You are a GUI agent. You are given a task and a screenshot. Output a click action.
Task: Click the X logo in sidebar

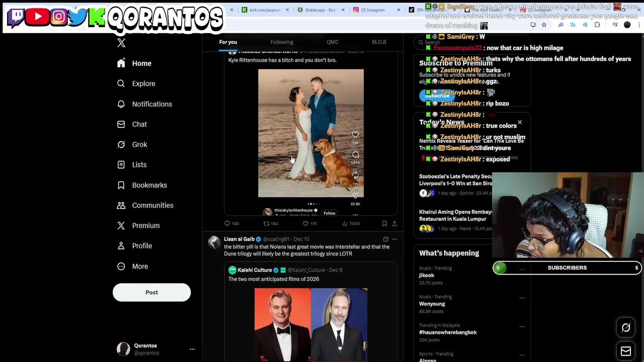pyautogui.click(x=121, y=43)
